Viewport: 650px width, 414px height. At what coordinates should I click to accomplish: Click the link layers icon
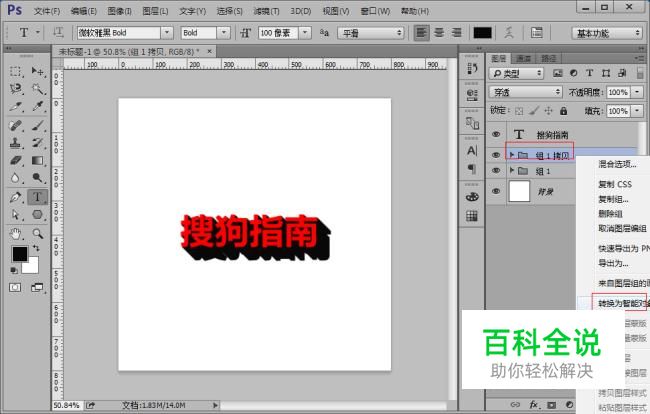coord(515,404)
